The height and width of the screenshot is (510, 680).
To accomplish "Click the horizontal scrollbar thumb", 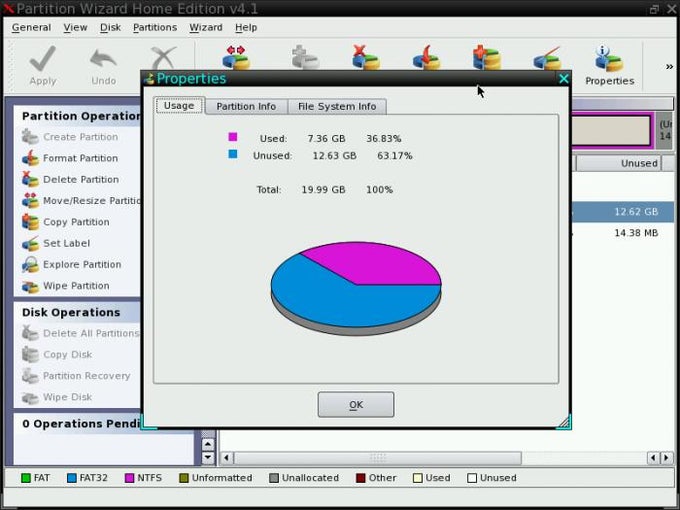I will 377,458.
